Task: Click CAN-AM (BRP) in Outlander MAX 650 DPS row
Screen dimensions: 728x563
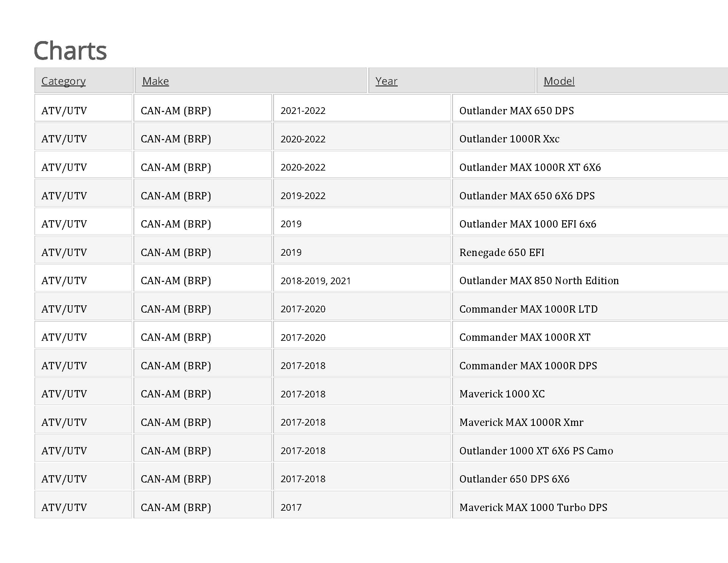Action: pos(203,108)
